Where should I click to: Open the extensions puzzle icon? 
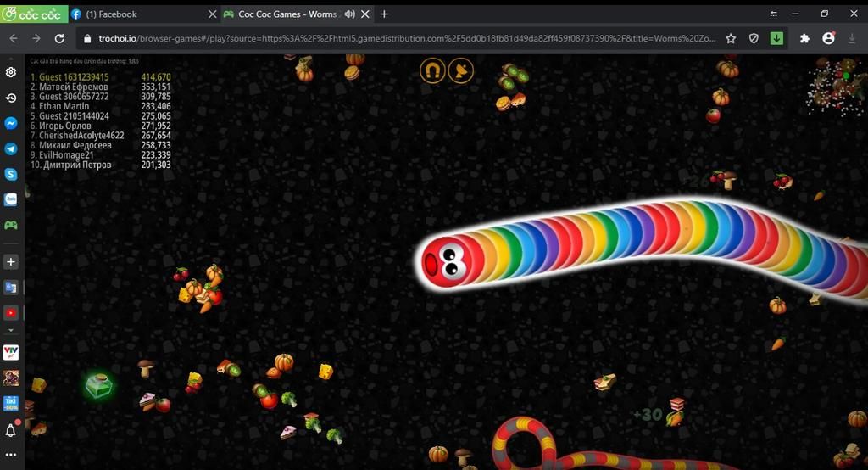coord(804,38)
